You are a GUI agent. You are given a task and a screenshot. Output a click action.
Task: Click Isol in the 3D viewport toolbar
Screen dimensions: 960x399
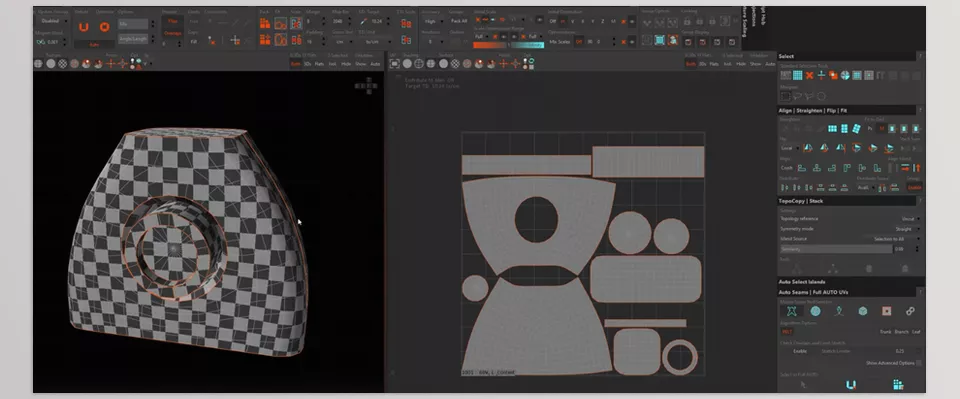pyautogui.click(x=332, y=64)
